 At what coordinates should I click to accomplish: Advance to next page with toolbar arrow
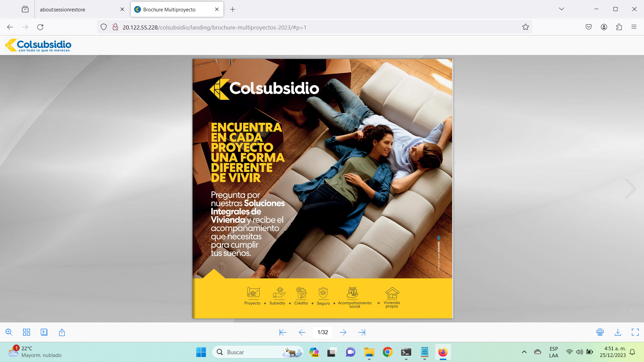(343, 332)
